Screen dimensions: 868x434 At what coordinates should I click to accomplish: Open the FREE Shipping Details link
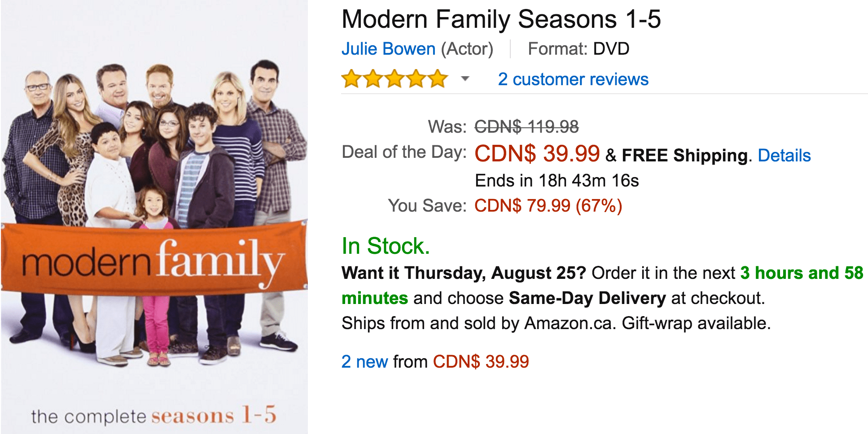point(784,156)
